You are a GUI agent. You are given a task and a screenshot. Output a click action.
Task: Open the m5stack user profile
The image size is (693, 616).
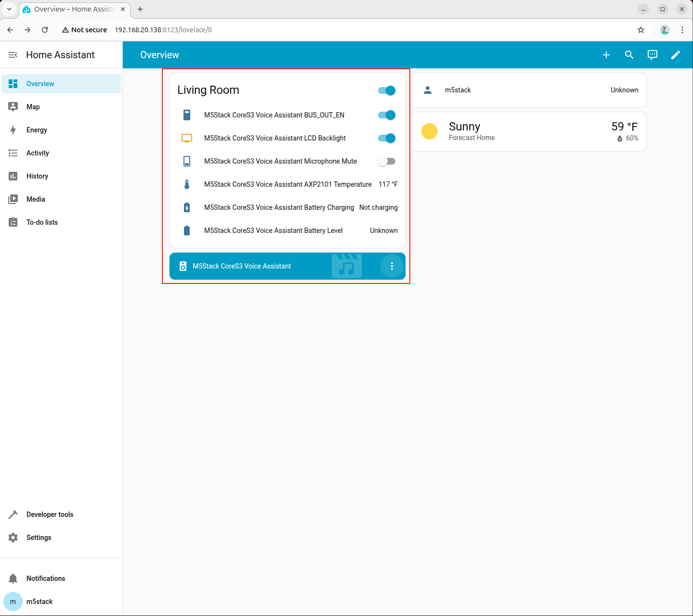click(x=39, y=602)
